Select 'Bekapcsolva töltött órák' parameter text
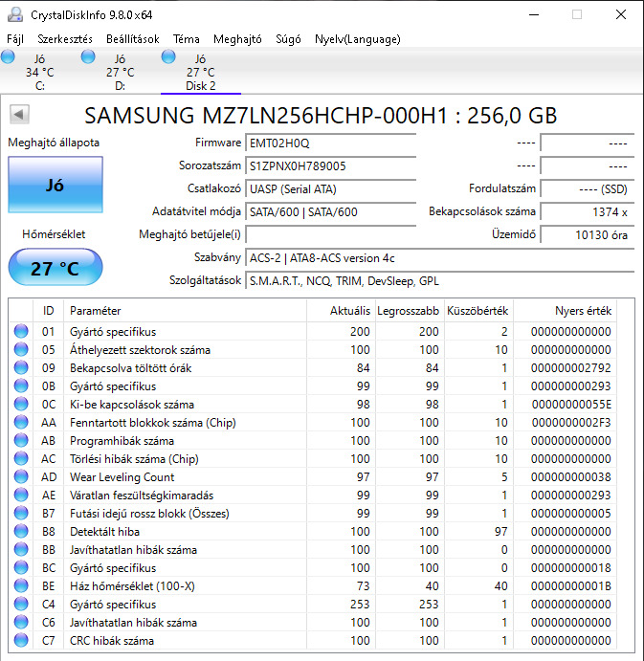The width and height of the screenshot is (644, 661). click(x=131, y=368)
